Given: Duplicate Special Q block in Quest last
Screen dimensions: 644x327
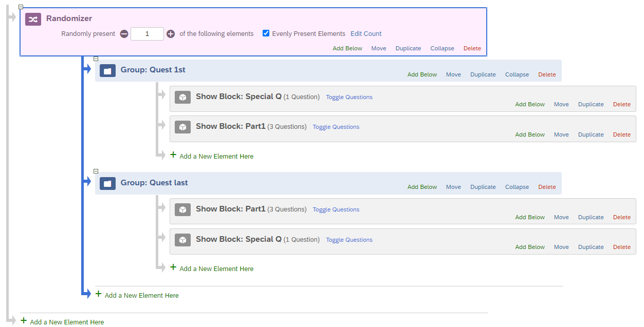Looking at the screenshot, I should 591,247.
